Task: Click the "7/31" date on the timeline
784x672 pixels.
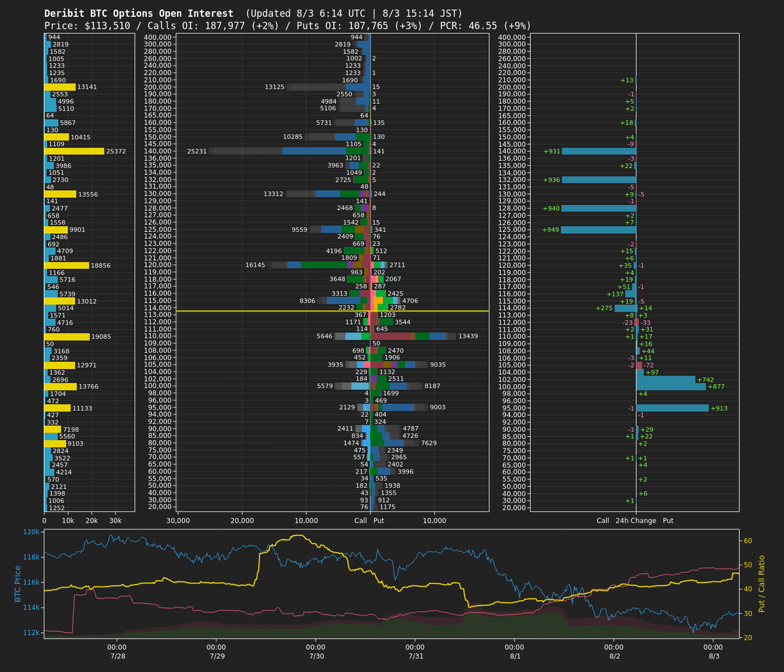Action: coord(416,656)
